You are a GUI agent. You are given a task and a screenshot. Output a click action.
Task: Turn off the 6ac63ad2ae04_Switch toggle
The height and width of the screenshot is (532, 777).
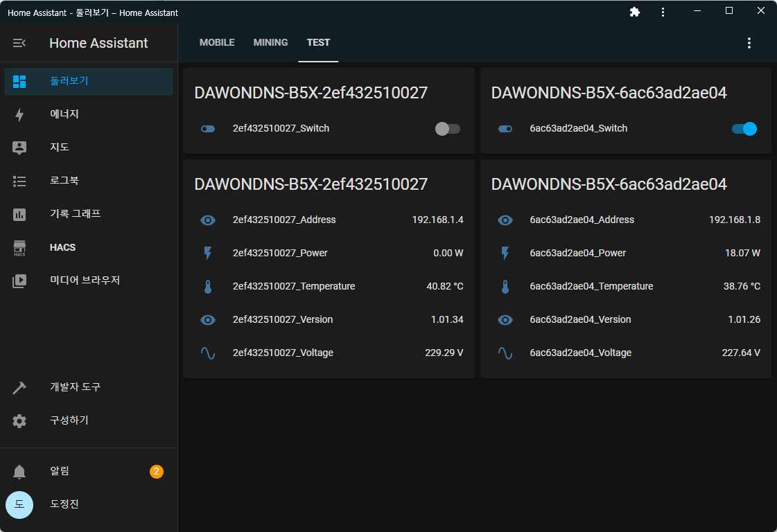(x=744, y=129)
